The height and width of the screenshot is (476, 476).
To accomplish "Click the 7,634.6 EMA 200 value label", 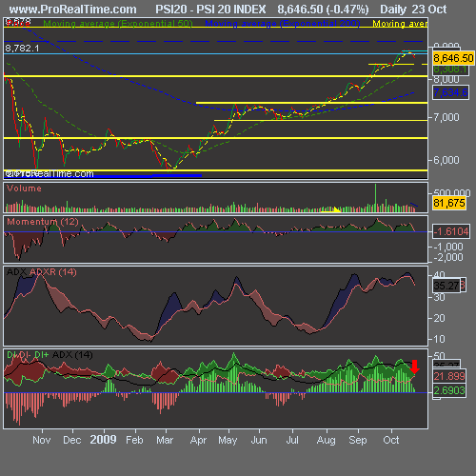I will click(450, 92).
